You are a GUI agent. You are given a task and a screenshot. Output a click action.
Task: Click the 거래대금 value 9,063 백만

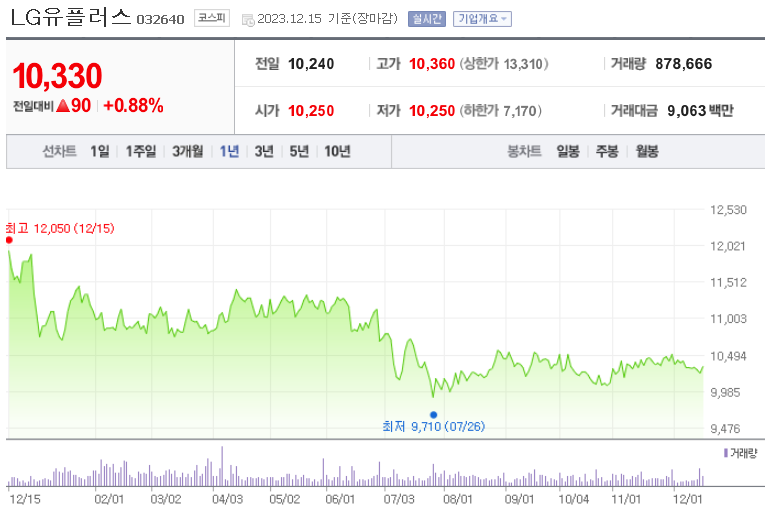point(700,111)
